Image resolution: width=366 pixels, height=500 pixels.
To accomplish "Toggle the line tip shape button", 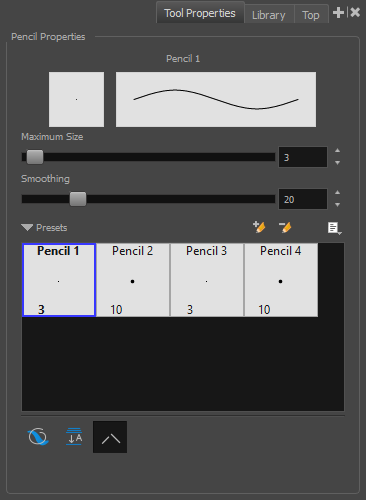I will click(110, 437).
